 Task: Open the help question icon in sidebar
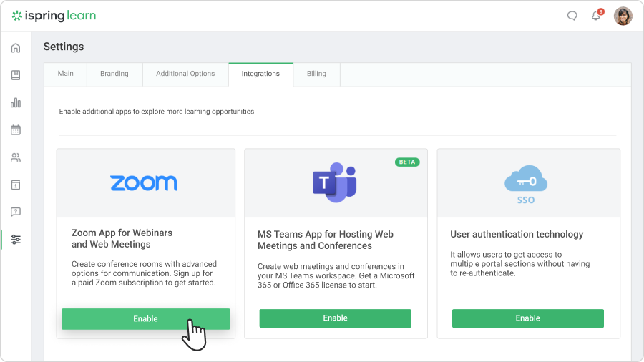click(x=16, y=212)
